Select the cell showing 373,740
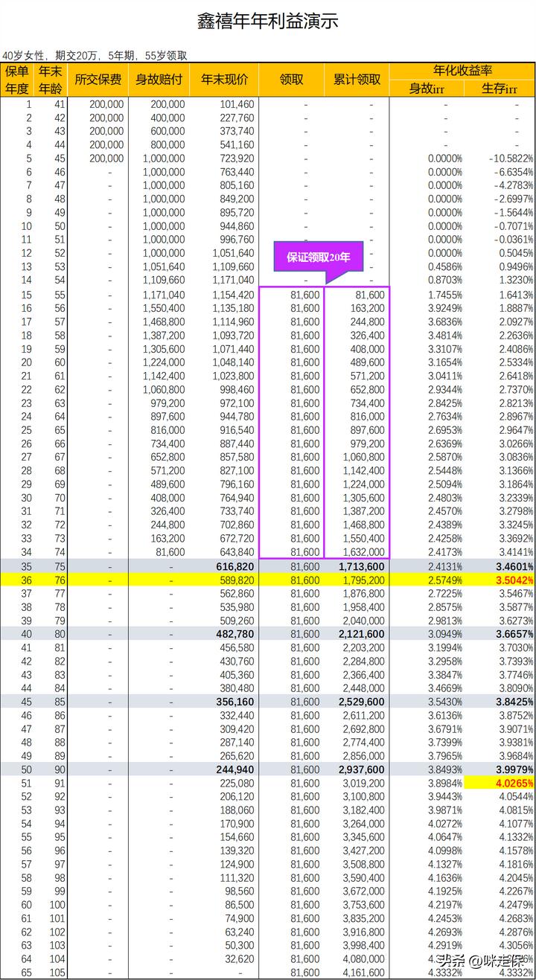The height and width of the screenshot is (980, 536). 237,131
